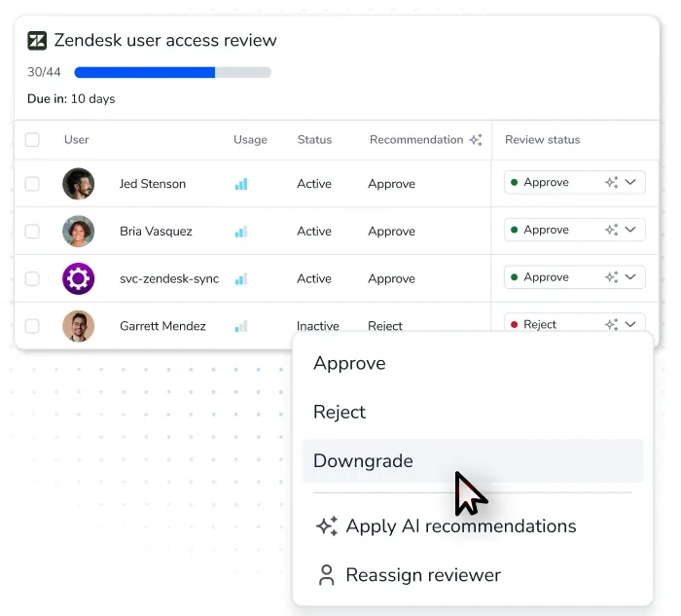
Task: Click the AI sparkle icon beside Recommendation header
Action: point(476,139)
